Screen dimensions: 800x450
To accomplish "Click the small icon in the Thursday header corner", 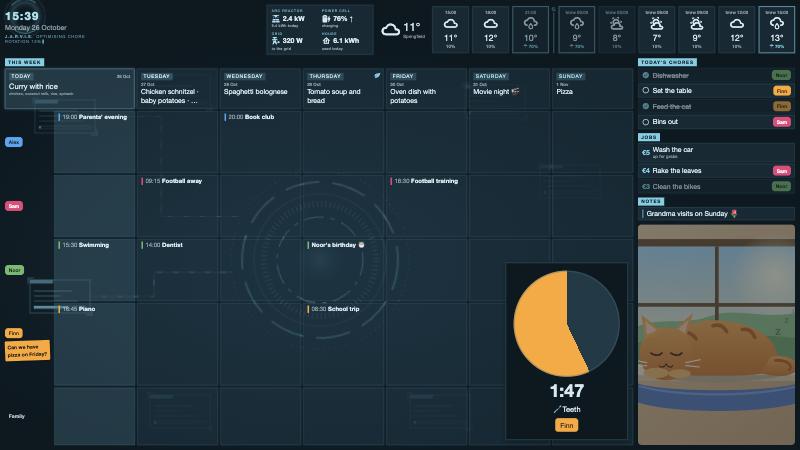I will tap(377, 76).
